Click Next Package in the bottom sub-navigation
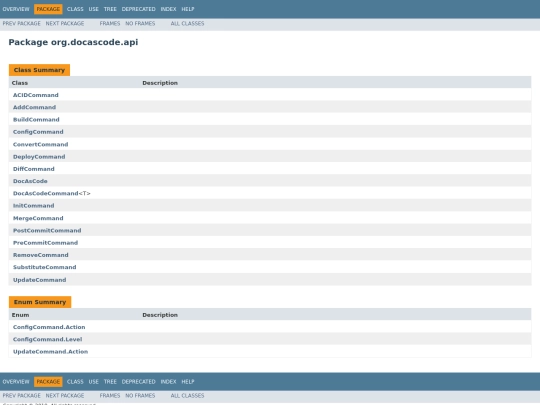The image size is (540, 405). pyautogui.click(x=65, y=396)
